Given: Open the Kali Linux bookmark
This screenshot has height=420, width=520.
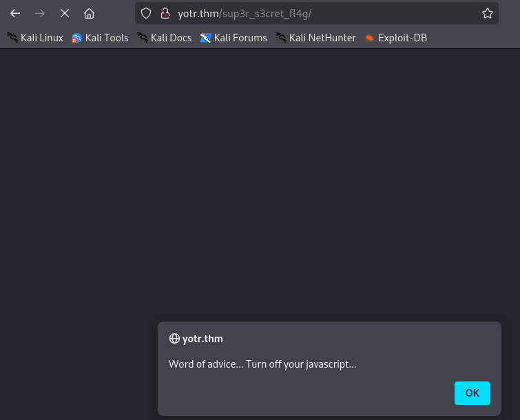Looking at the screenshot, I should tap(35, 38).
